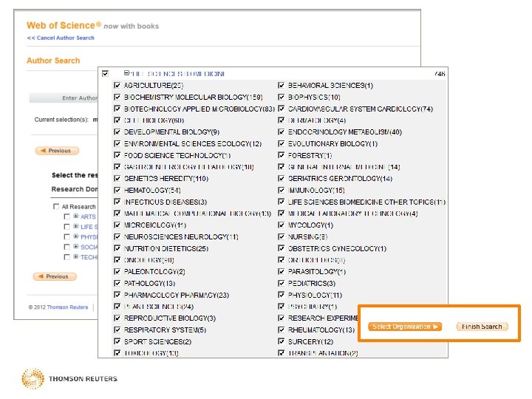Image resolution: width=532 pixels, height=399 pixels.
Task: Uncheck SPORT SCIENCES checkbox
Action: (117, 341)
